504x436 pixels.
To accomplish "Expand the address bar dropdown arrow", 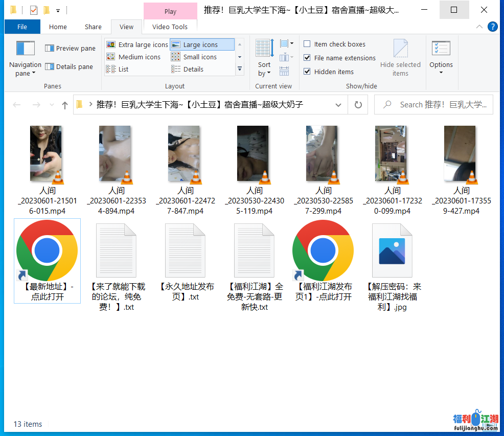I will [338, 104].
